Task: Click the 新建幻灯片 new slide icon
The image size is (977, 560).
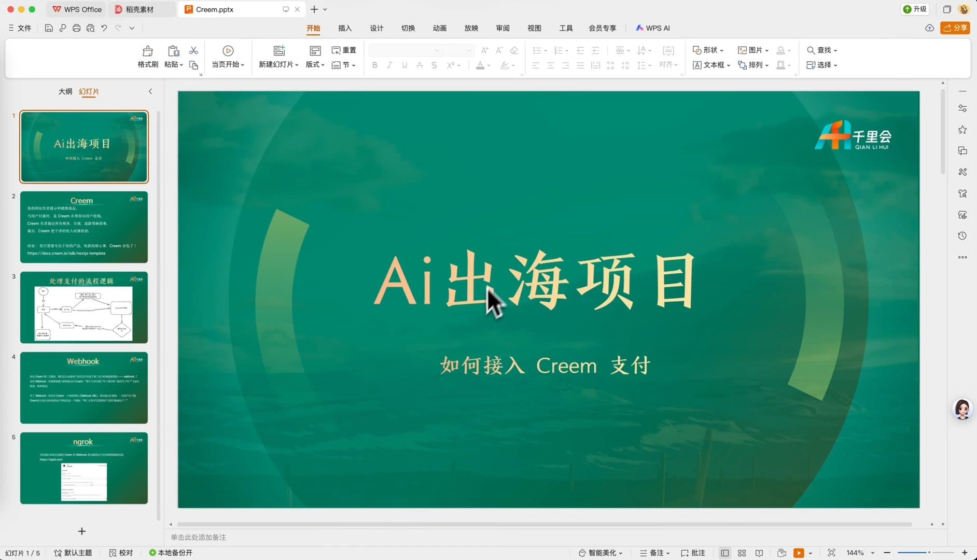Action: coord(278,50)
